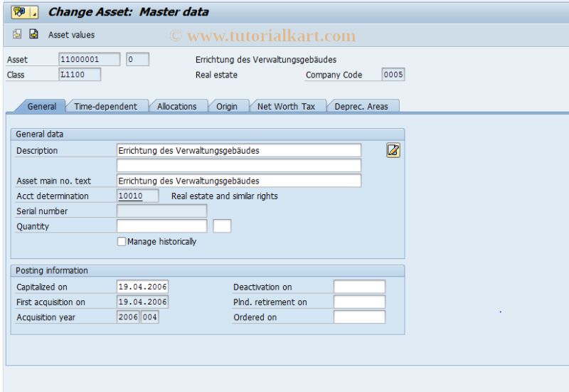Click the Description input field

pos(239,150)
